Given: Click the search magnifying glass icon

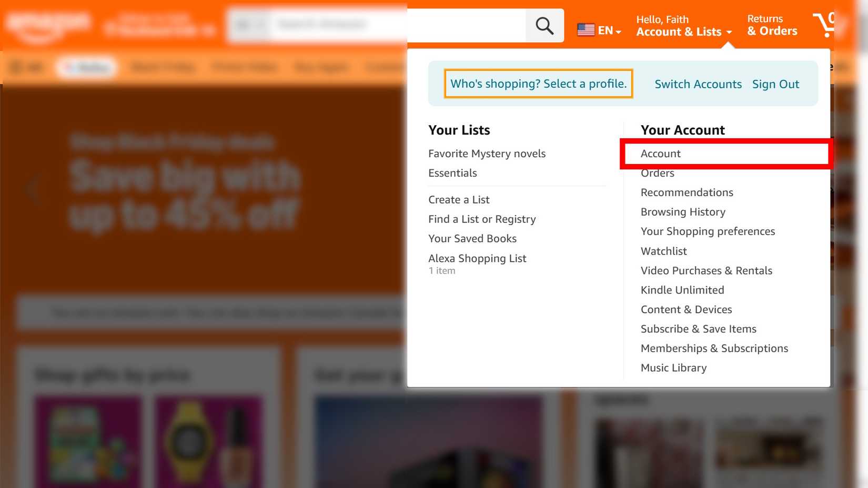Looking at the screenshot, I should pos(544,24).
